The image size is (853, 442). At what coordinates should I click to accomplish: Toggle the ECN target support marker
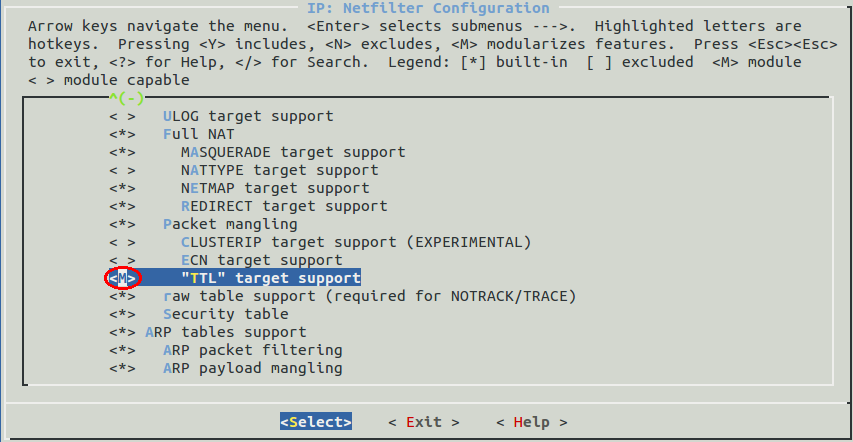(122, 260)
